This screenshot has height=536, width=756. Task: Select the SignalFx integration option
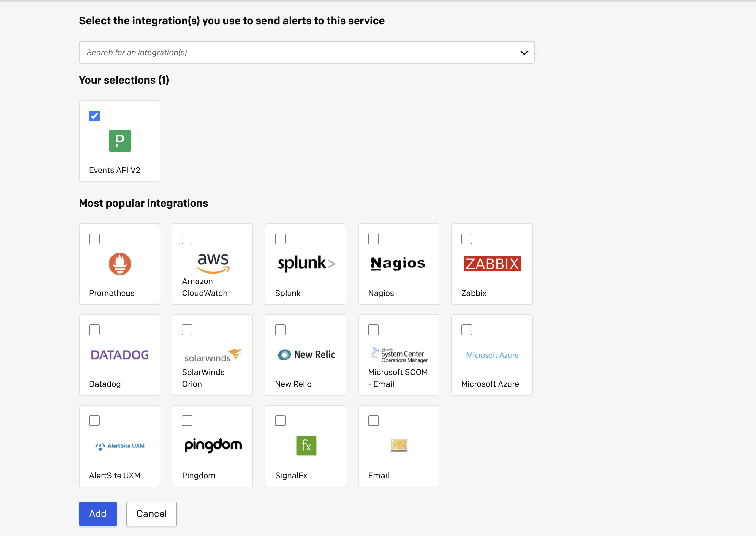coord(280,420)
